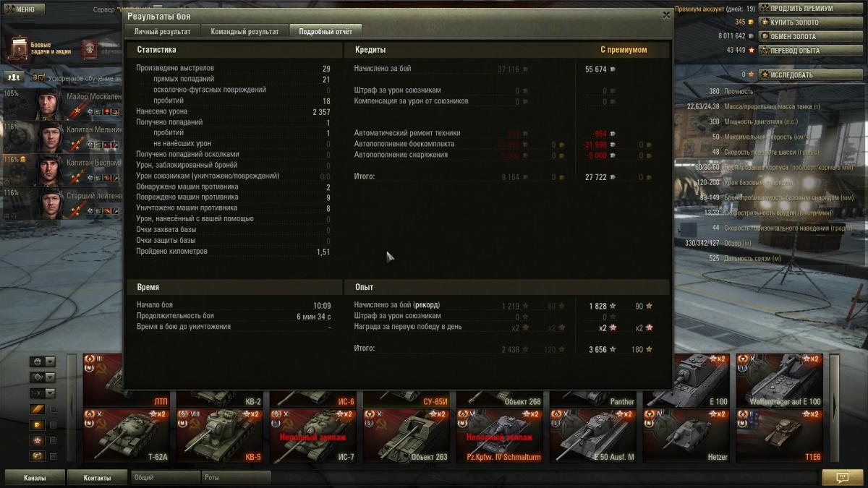Image resolution: width=868 pixels, height=488 pixels.
Task: Select the КВ-2 tank
Action: click(x=219, y=398)
